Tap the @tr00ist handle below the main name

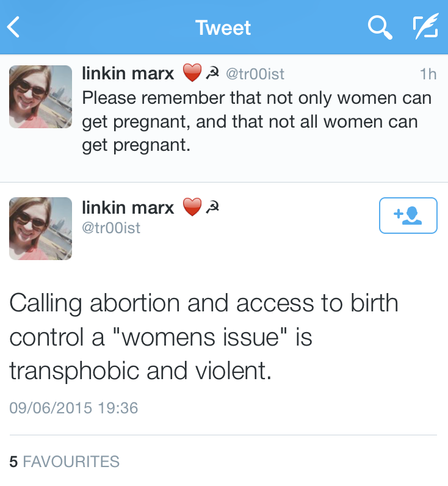tap(112, 228)
